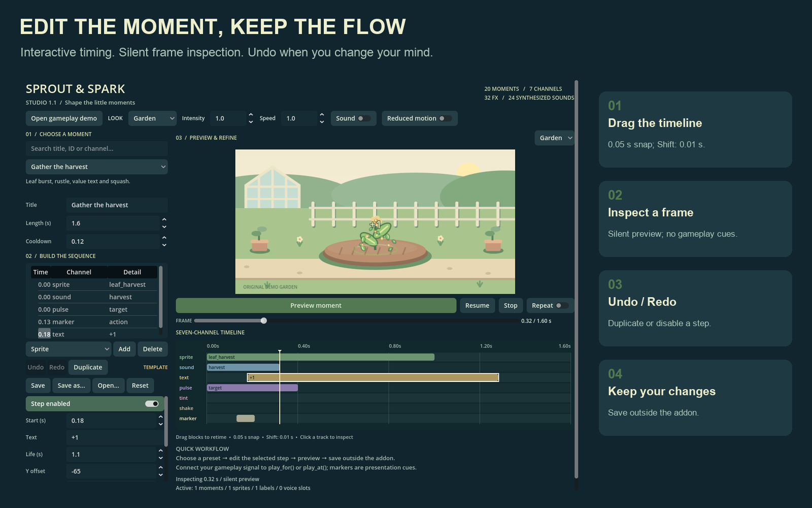Resume the preview playback
This screenshot has height=508, width=812.
click(x=477, y=305)
